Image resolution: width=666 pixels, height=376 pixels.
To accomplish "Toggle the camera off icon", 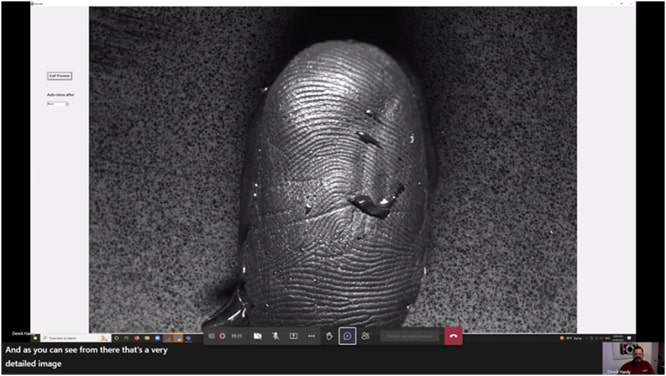I will pos(257,336).
